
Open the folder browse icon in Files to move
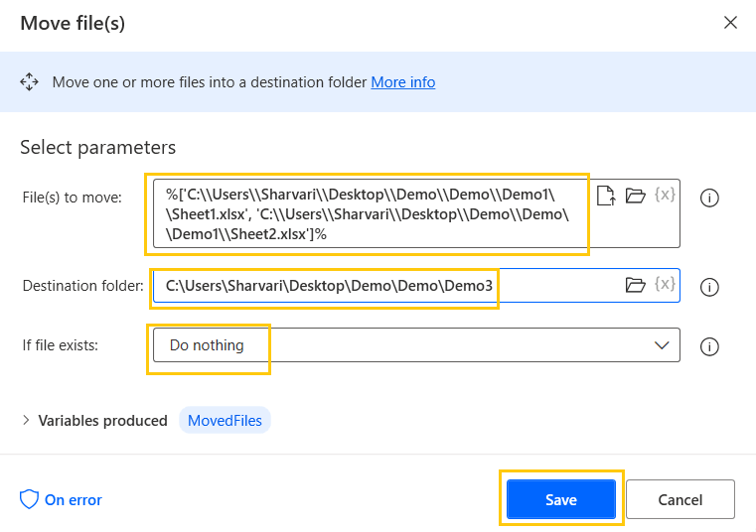(x=635, y=196)
